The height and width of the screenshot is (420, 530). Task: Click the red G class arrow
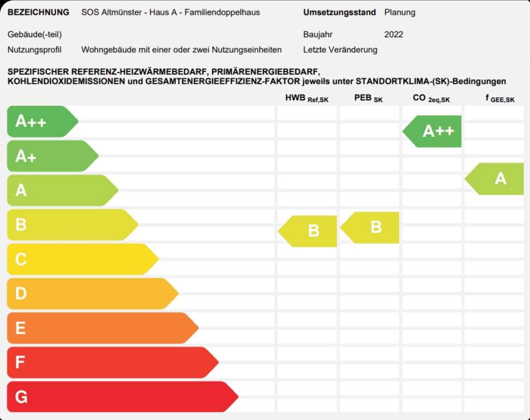pos(122,397)
